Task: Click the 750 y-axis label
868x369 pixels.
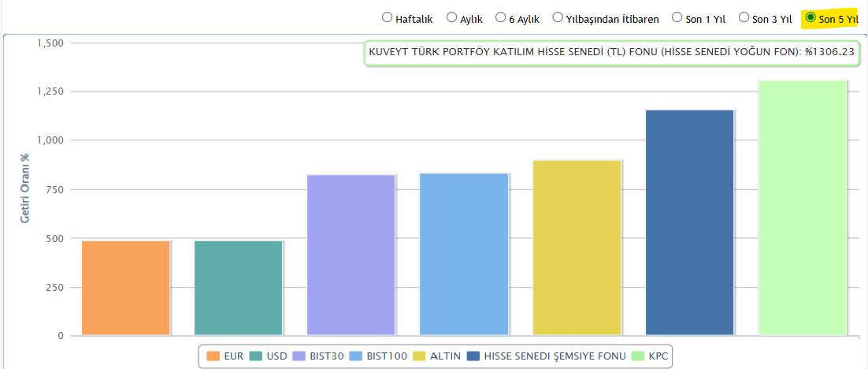Action: 56,189
